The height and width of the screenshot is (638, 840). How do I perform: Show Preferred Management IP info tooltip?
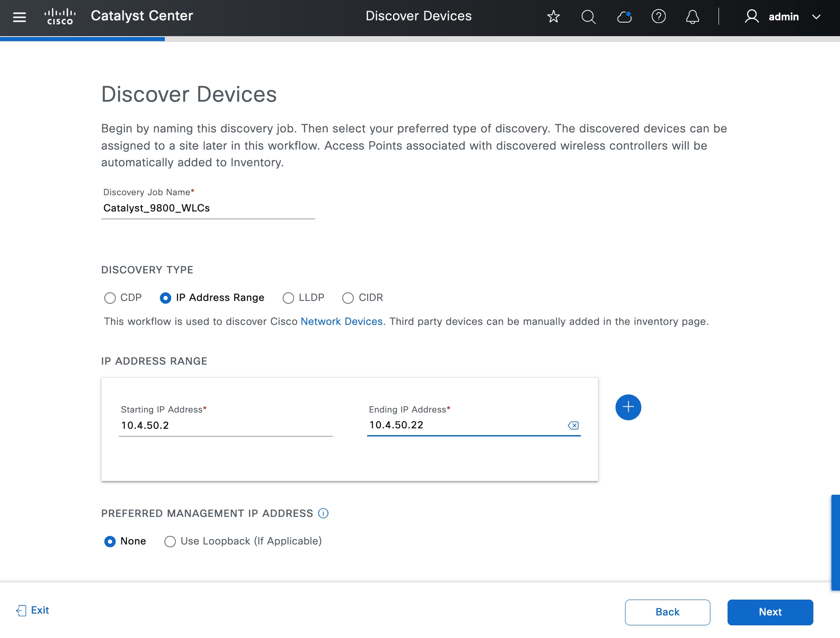click(x=323, y=513)
